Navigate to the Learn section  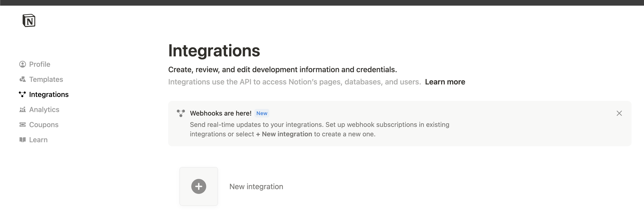tap(38, 140)
